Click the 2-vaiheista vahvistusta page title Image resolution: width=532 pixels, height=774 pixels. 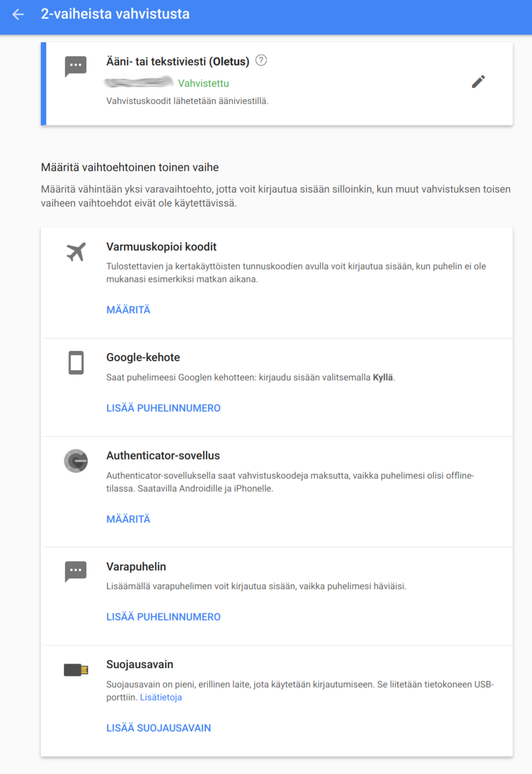coord(115,14)
